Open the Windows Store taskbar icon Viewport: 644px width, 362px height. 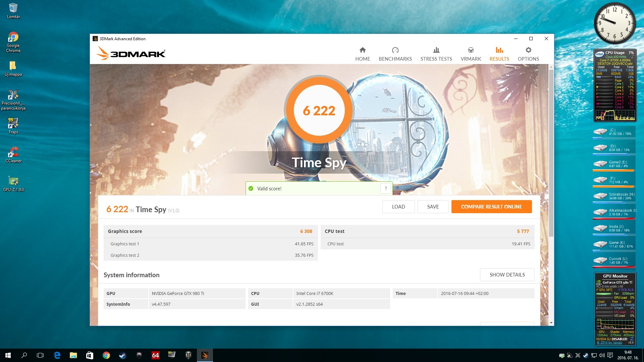pos(90,355)
